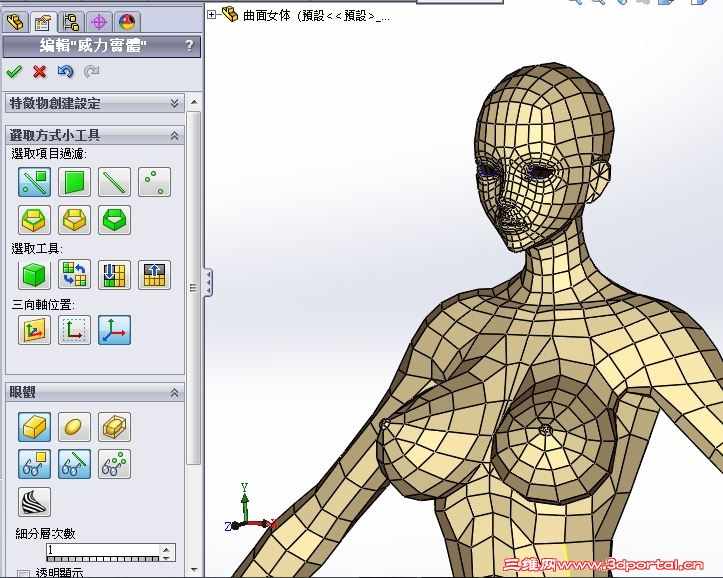This screenshot has width=723, height=578.
Task: Cancel edit with the red X
Action: (x=40, y=71)
